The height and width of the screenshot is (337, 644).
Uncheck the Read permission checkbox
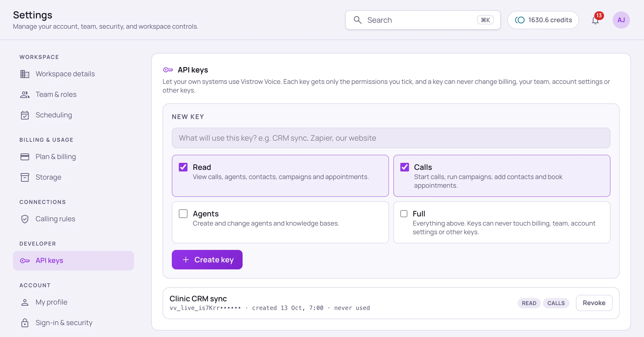pos(183,167)
